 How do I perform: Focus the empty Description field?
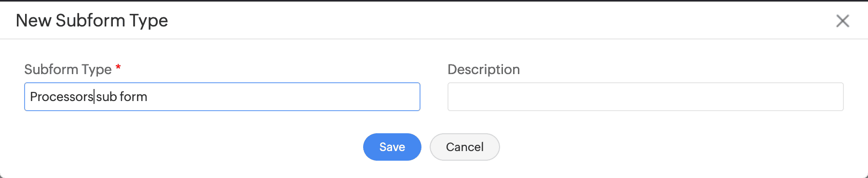tap(646, 97)
